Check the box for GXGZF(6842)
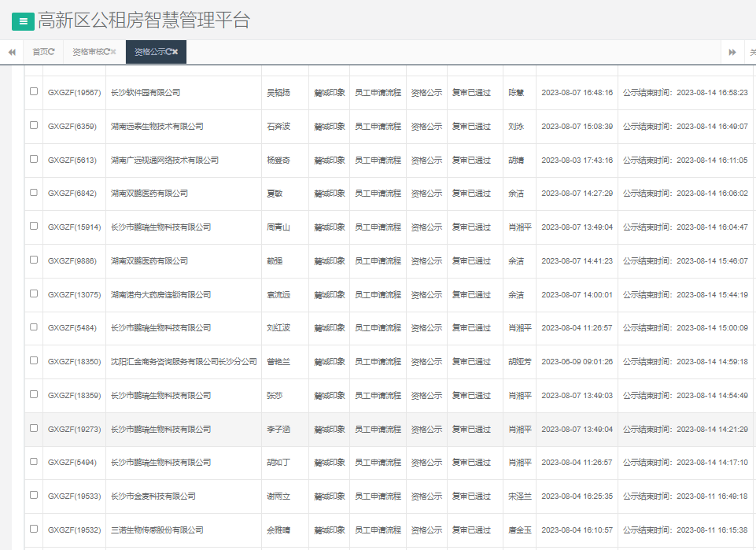The width and height of the screenshot is (756, 550). [34, 192]
